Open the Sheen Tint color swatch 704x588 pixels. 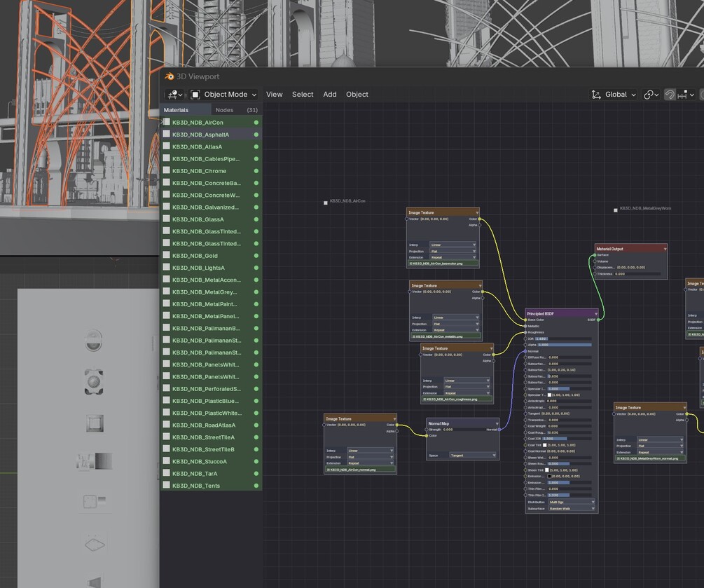547,470
